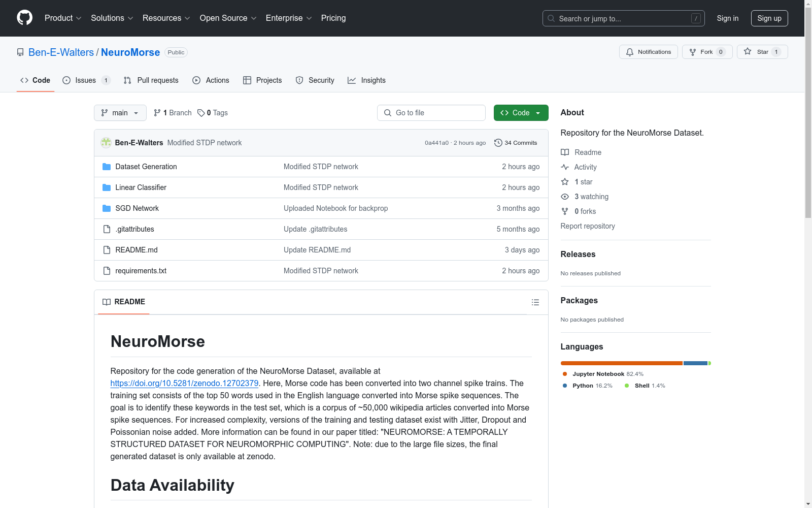Open the zenodo DOI link in README
This screenshot has width=812, height=508.
pyautogui.click(x=184, y=384)
